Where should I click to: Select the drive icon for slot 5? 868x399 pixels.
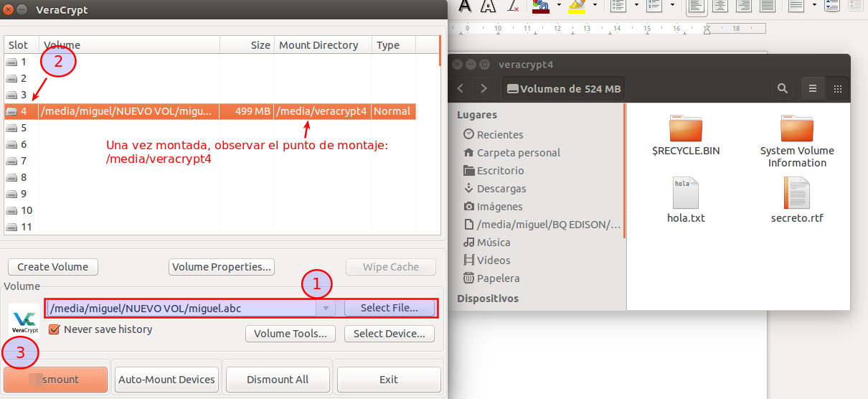click(12, 128)
